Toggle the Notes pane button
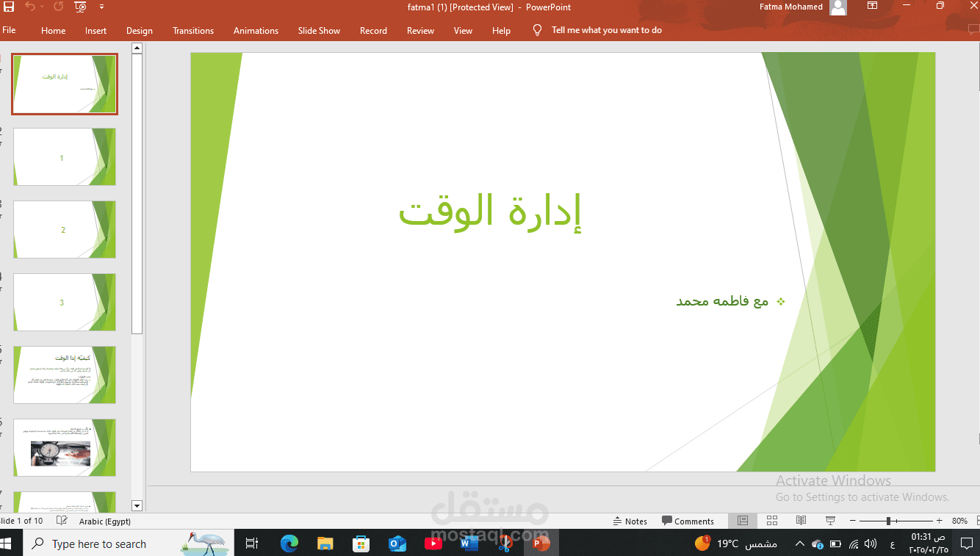The image size is (980, 556). (630, 521)
